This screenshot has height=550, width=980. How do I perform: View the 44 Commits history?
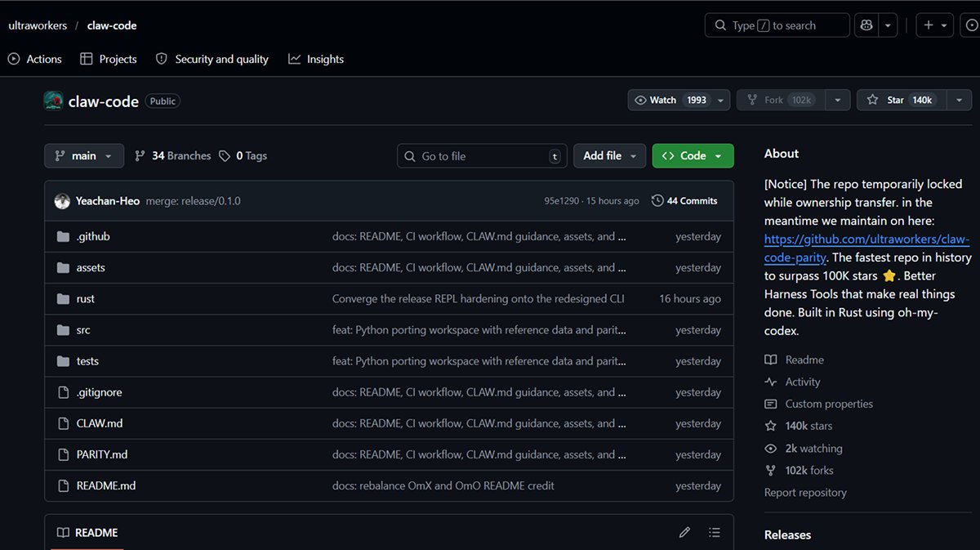pos(684,201)
